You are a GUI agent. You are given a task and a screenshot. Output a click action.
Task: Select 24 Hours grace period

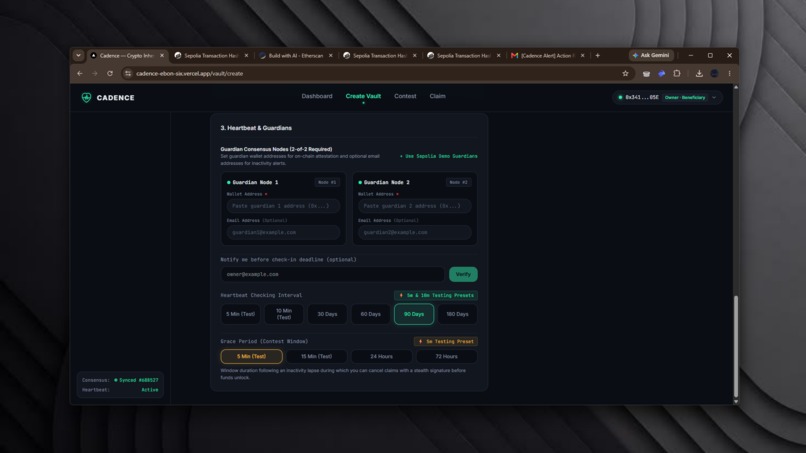coord(381,356)
